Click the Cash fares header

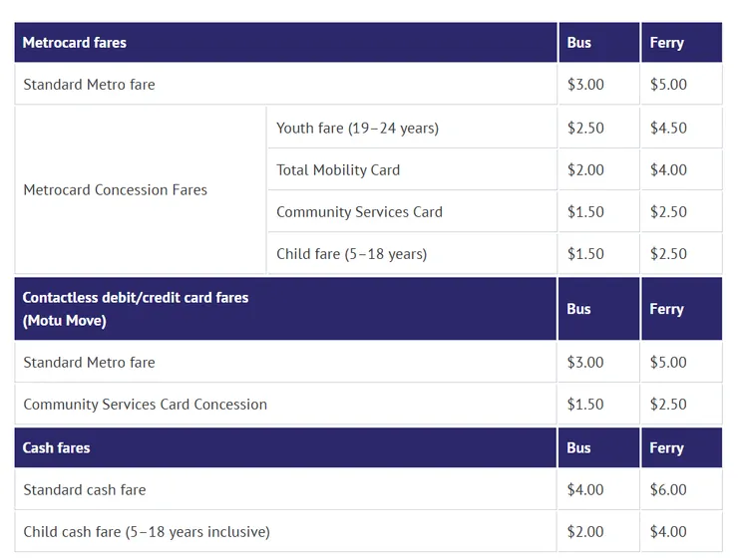coord(57,448)
